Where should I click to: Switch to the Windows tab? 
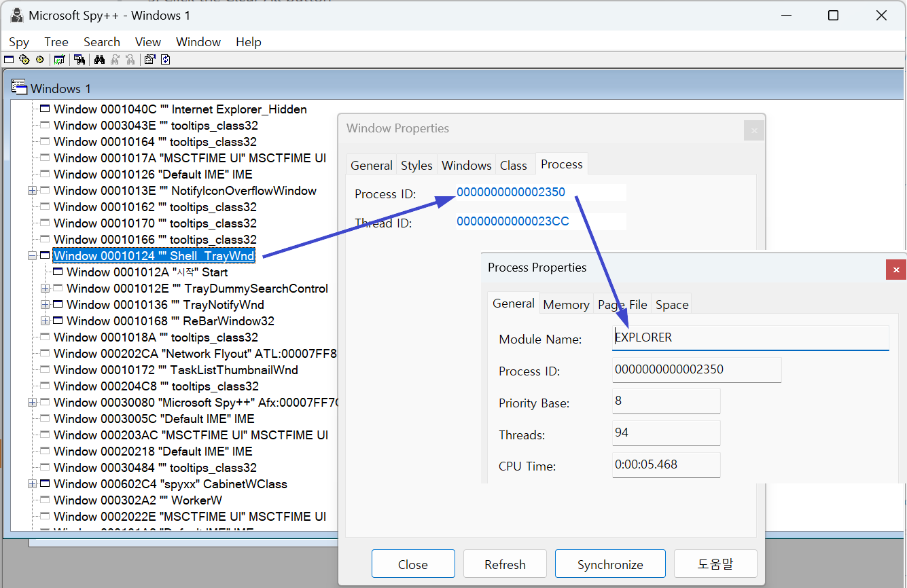point(467,165)
